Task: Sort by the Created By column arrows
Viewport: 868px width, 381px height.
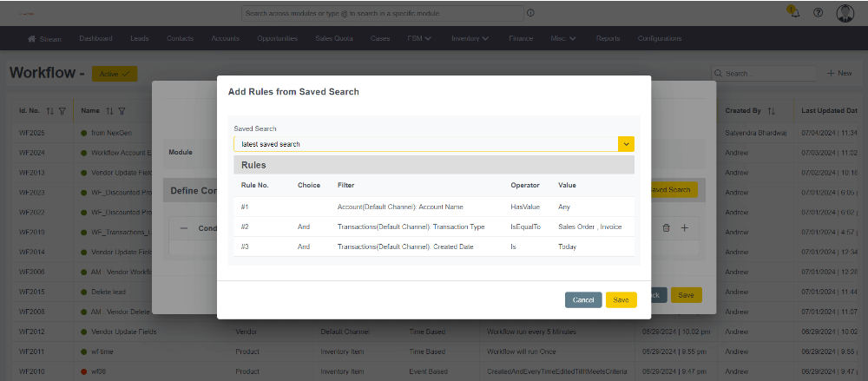Action: click(771, 111)
